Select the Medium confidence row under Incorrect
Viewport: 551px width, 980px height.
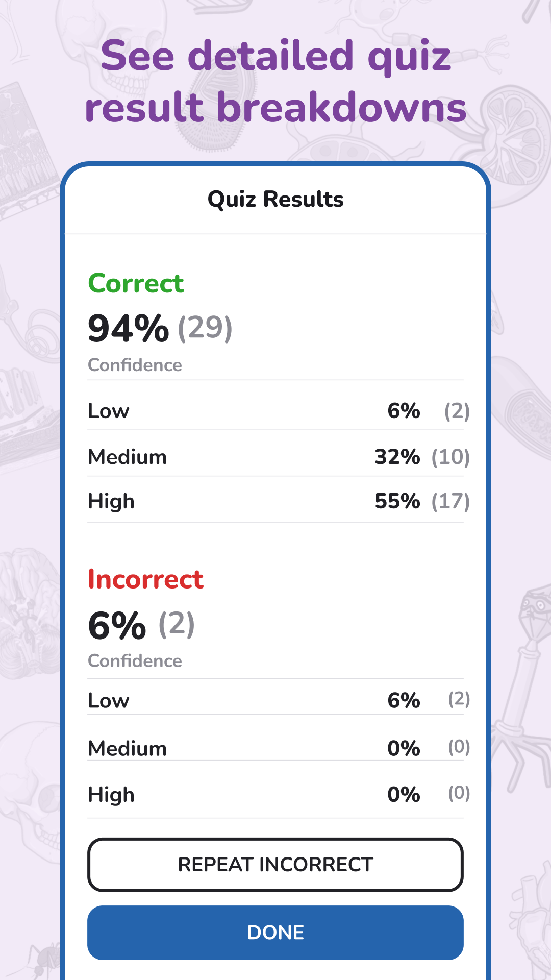[275, 748]
